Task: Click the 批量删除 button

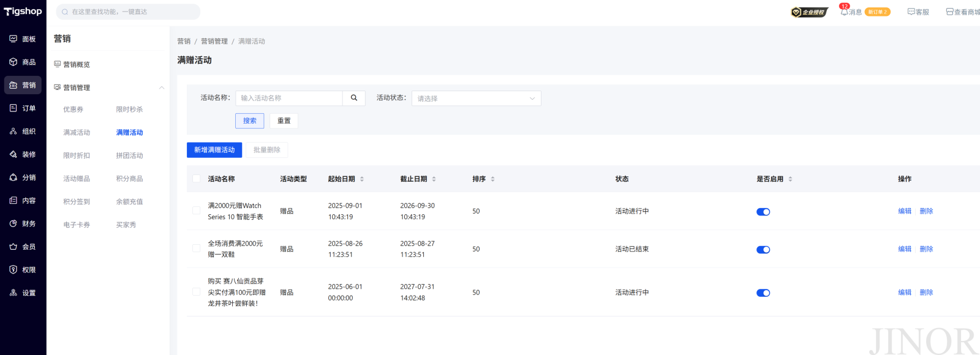Action: [267, 150]
